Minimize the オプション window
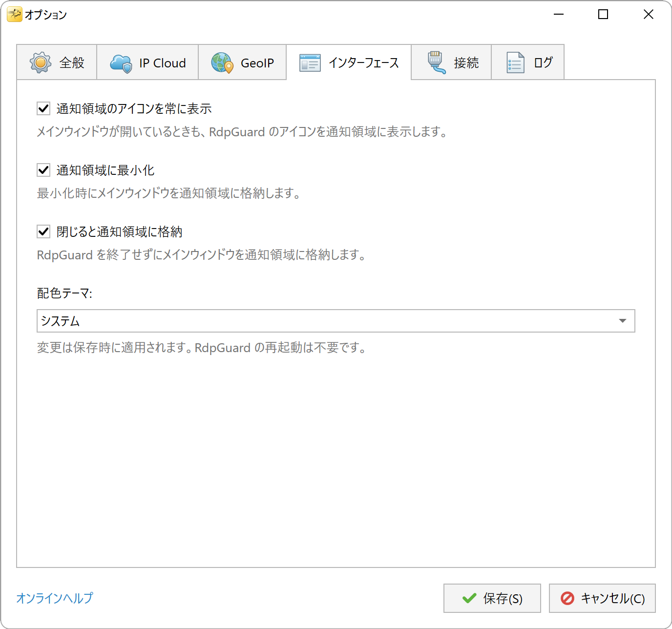The image size is (672, 629). tap(559, 15)
